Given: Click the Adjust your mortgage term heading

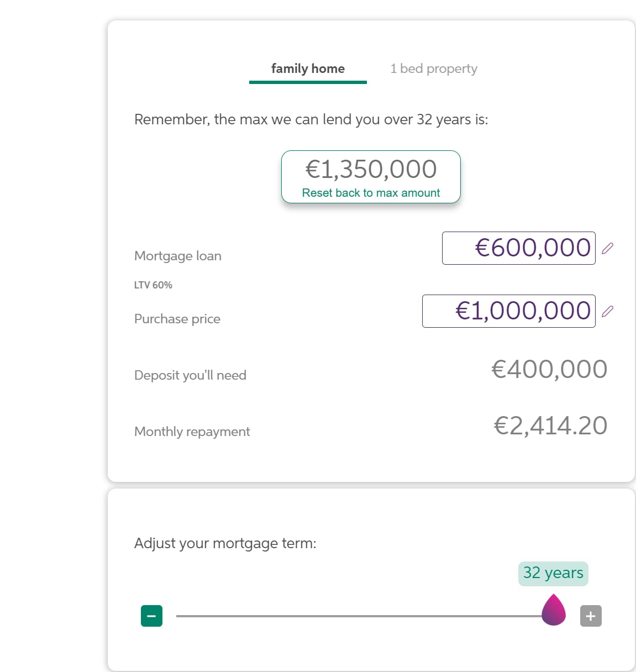Looking at the screenshot, I should click(225, 543).
